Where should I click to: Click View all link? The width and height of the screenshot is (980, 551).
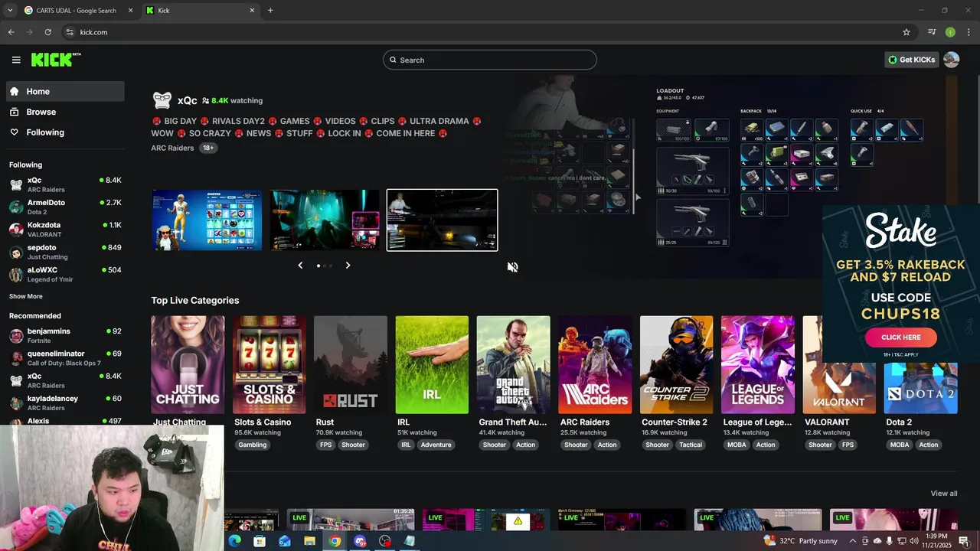coord(944,494)
